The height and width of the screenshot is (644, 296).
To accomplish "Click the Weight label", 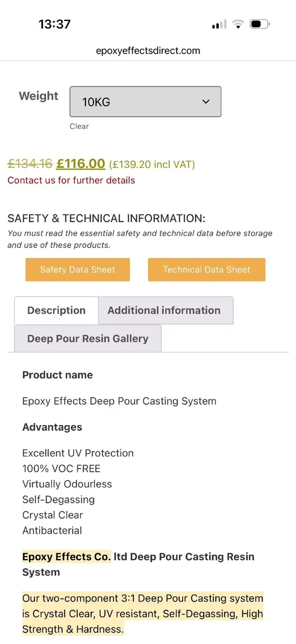I will point(39,96).
